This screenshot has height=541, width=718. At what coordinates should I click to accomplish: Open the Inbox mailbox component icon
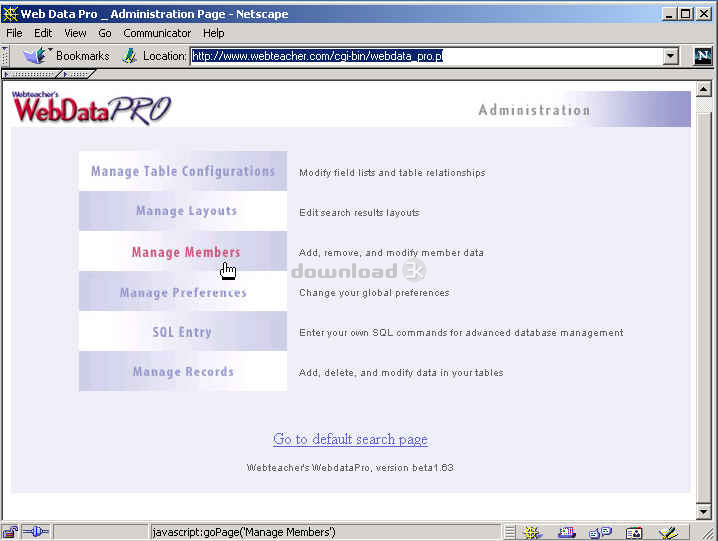point(567,532)
